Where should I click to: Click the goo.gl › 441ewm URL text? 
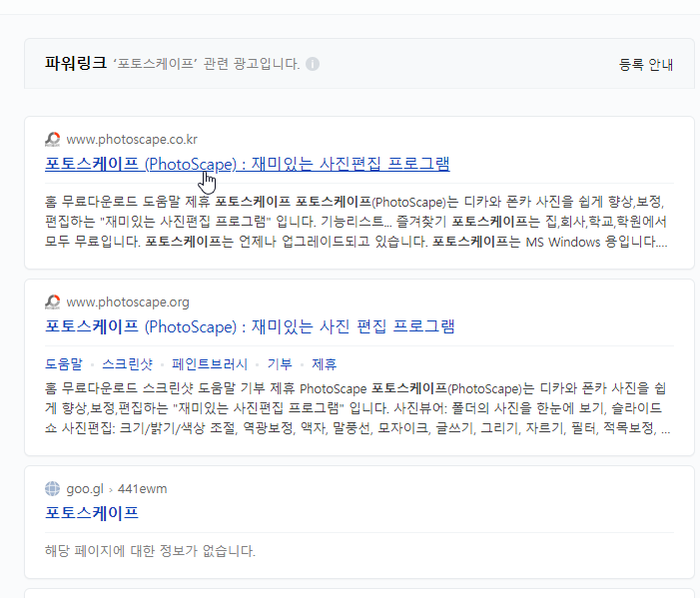point(117,488)
